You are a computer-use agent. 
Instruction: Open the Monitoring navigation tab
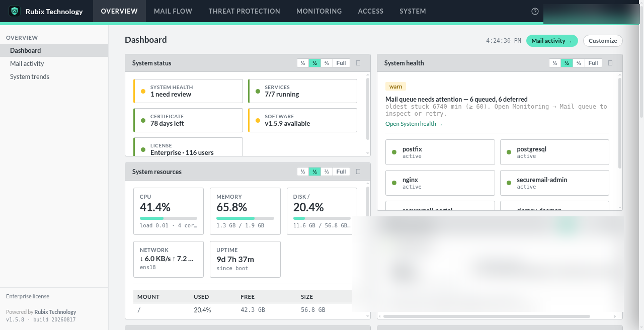tap(319, 11)
